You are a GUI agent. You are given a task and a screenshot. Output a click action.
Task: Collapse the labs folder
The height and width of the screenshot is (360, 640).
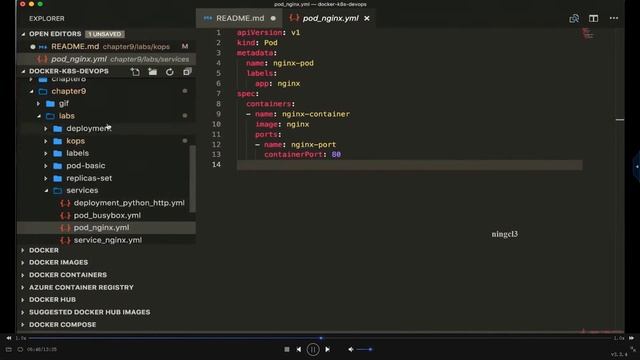pyautogui.click(x=39, y=116)
